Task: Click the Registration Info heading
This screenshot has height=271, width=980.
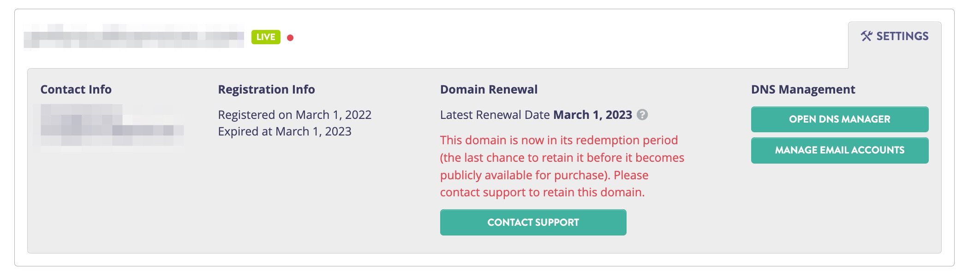Action: click(x=266, y=89)
